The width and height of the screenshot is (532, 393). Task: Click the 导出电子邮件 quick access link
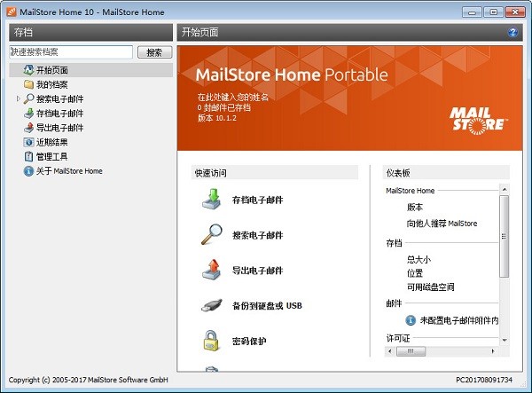pos(257,271)
